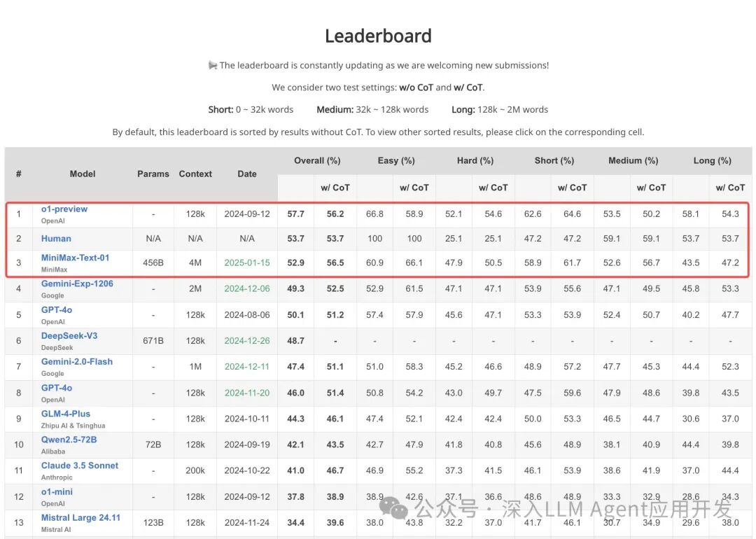Select the 34.4 overall score for Mistral Large

[295, 523]
